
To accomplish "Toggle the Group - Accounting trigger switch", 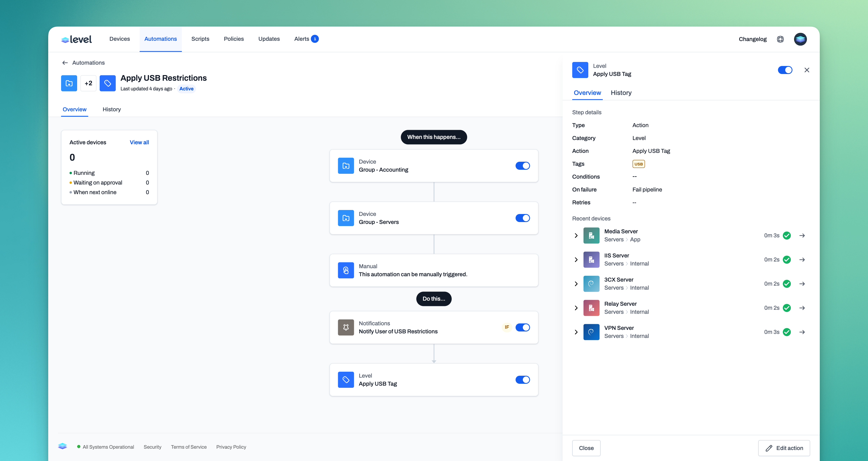I will click(522, 165).
